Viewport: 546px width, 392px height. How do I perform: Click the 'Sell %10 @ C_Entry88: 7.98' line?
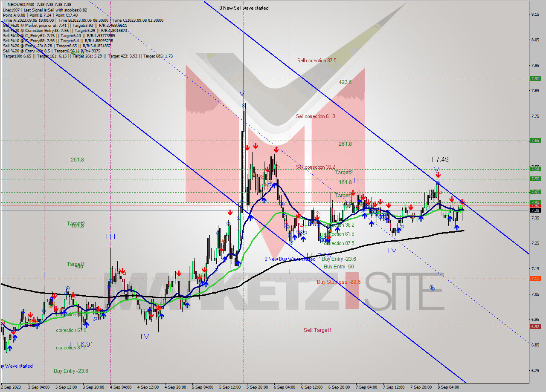(x=58, y=40)
